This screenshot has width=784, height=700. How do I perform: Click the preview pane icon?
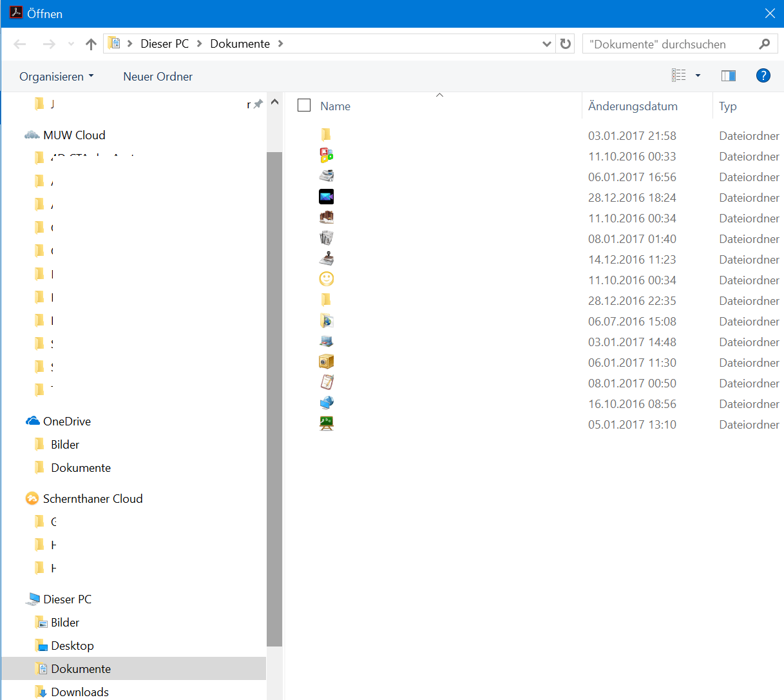click(x=728, y=75)
